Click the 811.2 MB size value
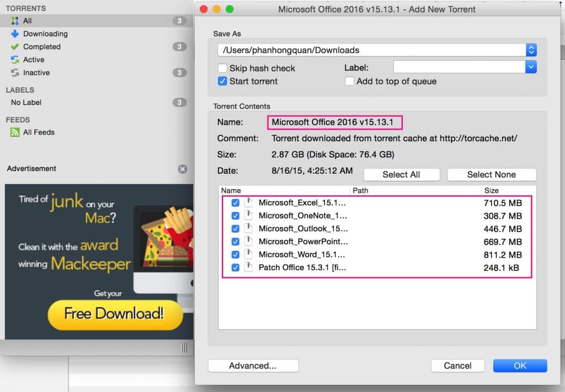Screen dimensions: 565x392 503,255
